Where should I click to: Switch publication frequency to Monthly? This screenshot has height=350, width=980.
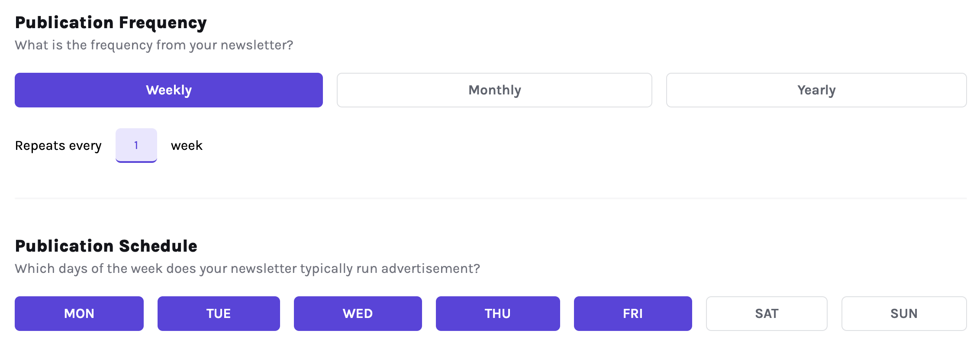point(494,90)
